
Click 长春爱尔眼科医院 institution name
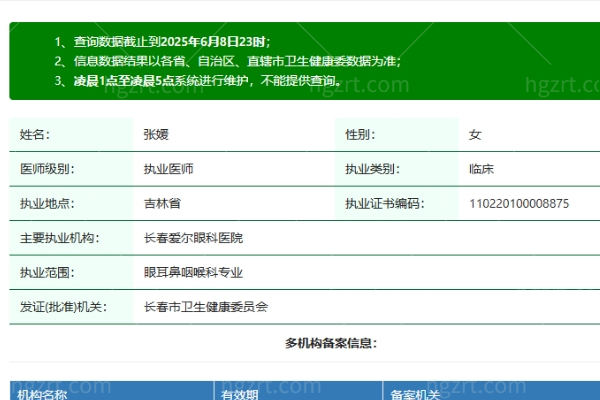tap(193, 238)
